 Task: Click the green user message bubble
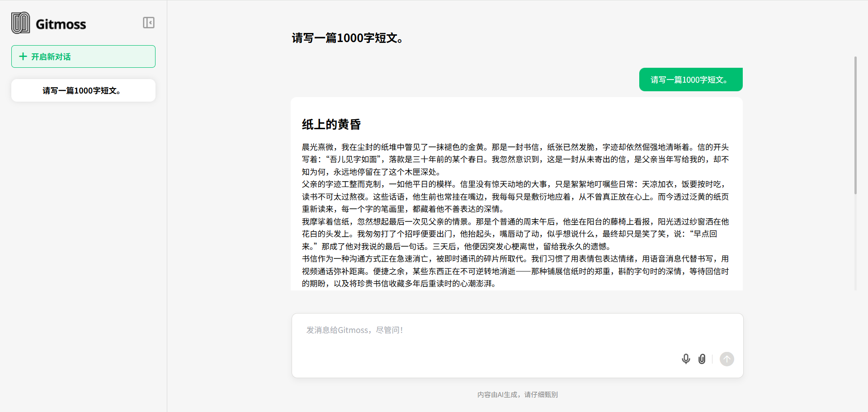(x=690, y=80)
